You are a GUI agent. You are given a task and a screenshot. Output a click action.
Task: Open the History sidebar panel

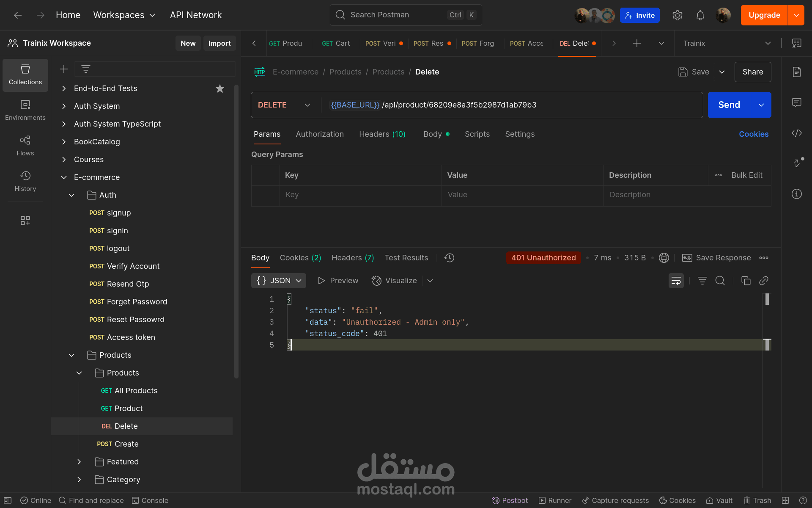[25, 181]
